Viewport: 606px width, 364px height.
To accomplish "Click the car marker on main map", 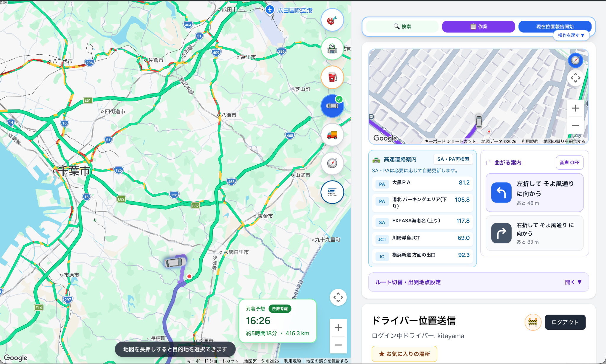I will click(x=175, y=262).
